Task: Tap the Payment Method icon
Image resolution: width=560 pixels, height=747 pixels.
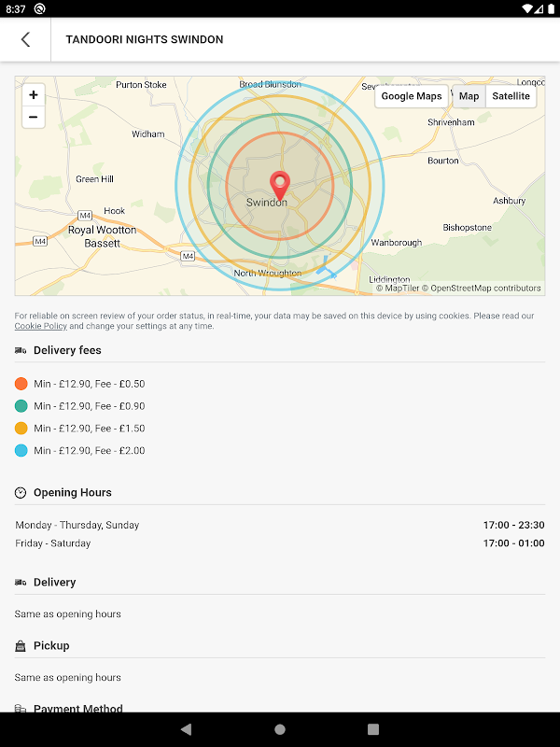Action: click(x=21, y=709)
